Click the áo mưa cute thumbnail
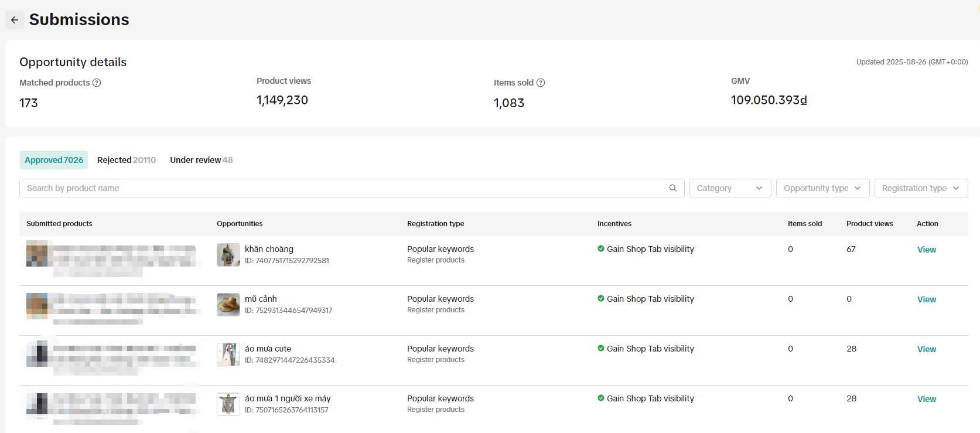This screenshot has height=433, width=980. 228,354
